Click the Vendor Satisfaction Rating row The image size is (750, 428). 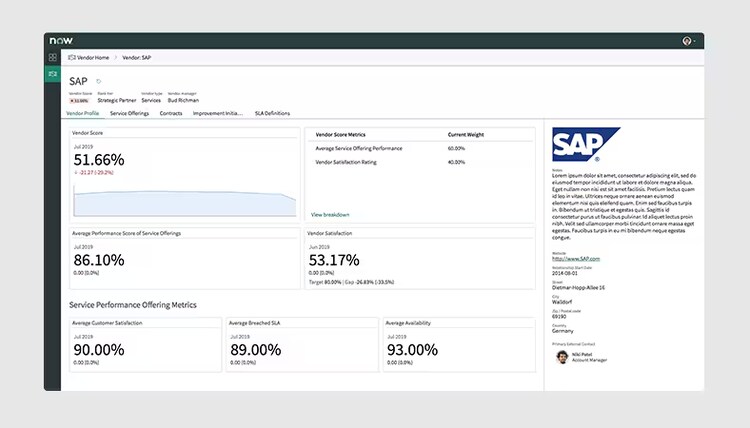tap(420, 163)
